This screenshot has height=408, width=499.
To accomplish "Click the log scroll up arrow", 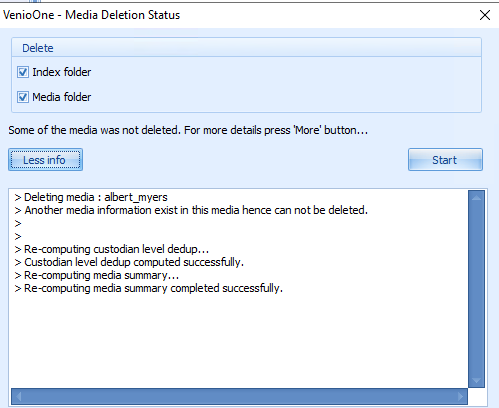I will tap(476, 198).
